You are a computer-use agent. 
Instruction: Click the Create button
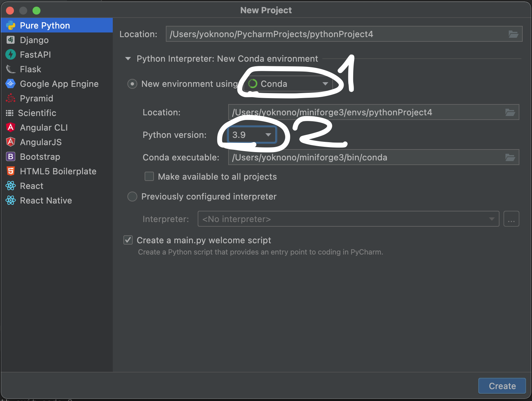(502, 386)
